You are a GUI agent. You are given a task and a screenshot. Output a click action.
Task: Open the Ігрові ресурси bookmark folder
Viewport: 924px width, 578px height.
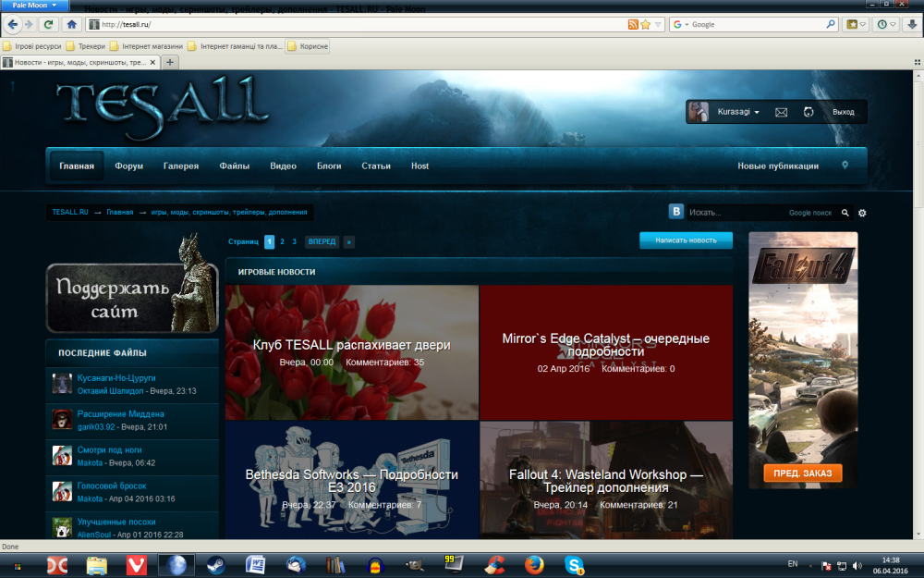[x=32, y=46]
